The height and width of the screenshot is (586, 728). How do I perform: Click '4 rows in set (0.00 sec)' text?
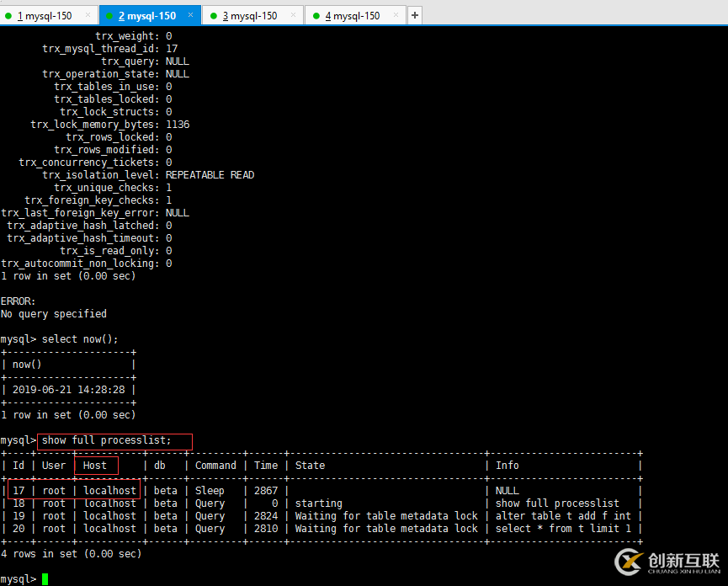(71, 554)
